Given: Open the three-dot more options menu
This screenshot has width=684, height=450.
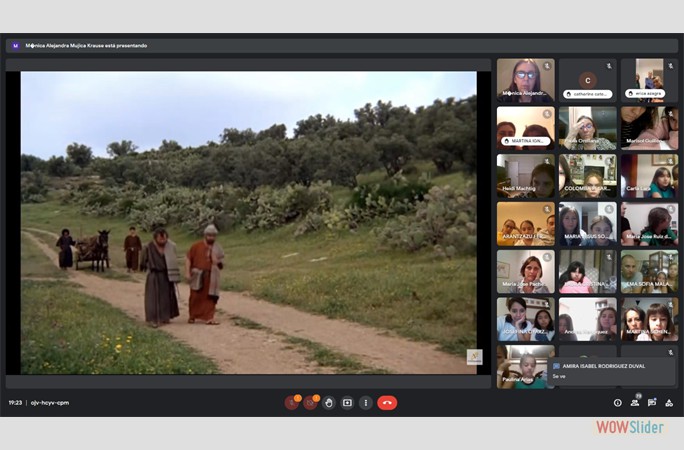Looking at the screenshot, I should coord(366,403).
